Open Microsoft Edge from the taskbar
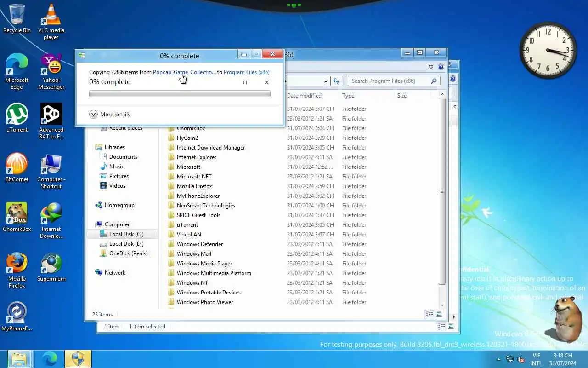 49,359
